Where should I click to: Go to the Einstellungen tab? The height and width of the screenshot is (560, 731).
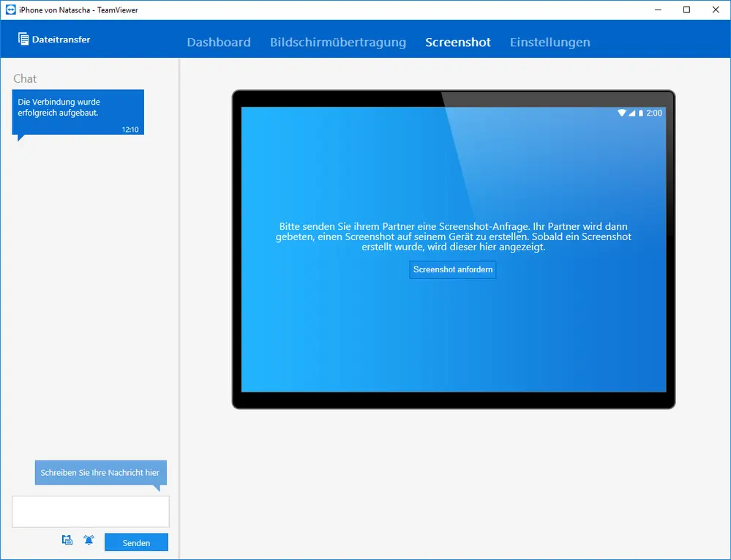(x=550, y=42)
